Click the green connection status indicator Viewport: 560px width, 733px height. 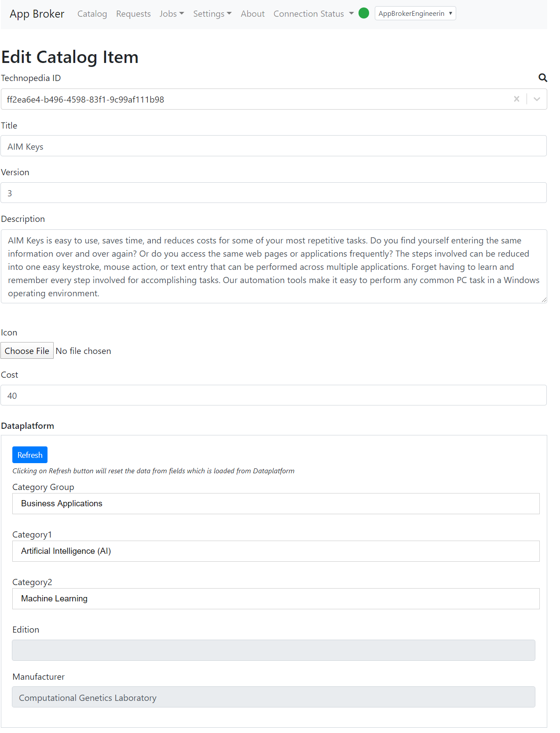364,13
